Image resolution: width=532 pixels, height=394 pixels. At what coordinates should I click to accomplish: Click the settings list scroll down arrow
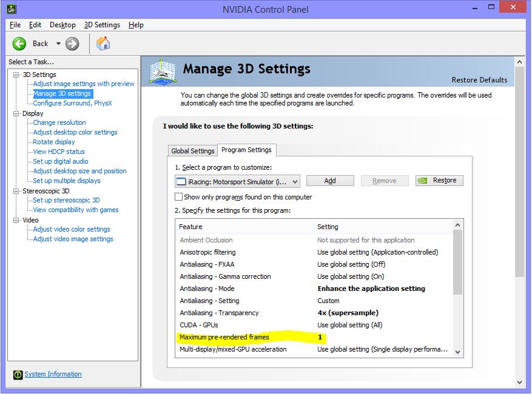tap(457, 352)
